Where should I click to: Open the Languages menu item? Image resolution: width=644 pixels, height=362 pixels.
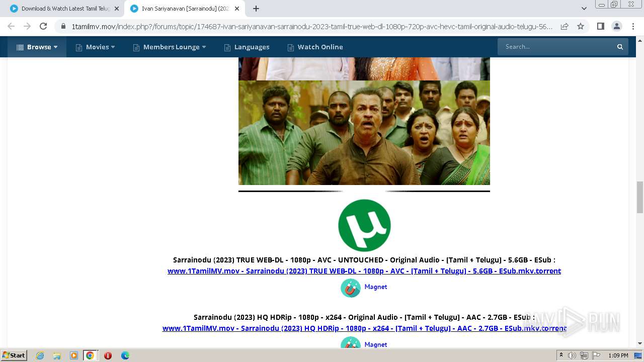coord(247,47)
